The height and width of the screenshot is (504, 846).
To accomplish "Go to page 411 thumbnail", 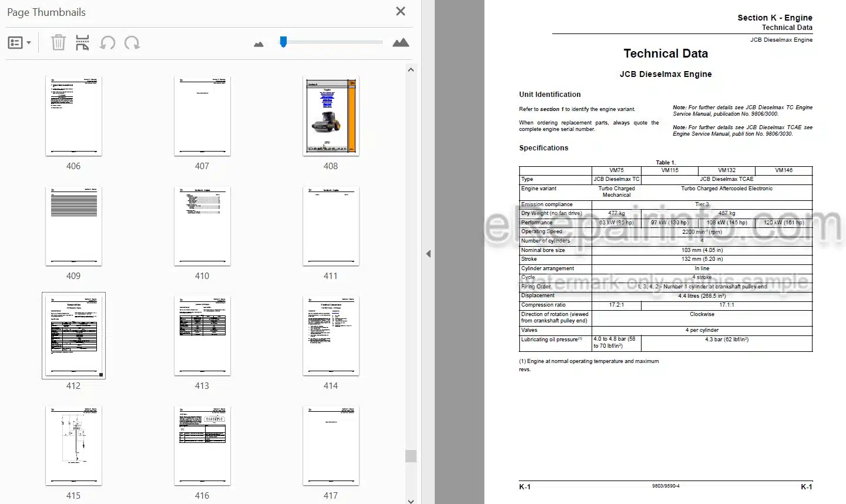I will 331,226.
